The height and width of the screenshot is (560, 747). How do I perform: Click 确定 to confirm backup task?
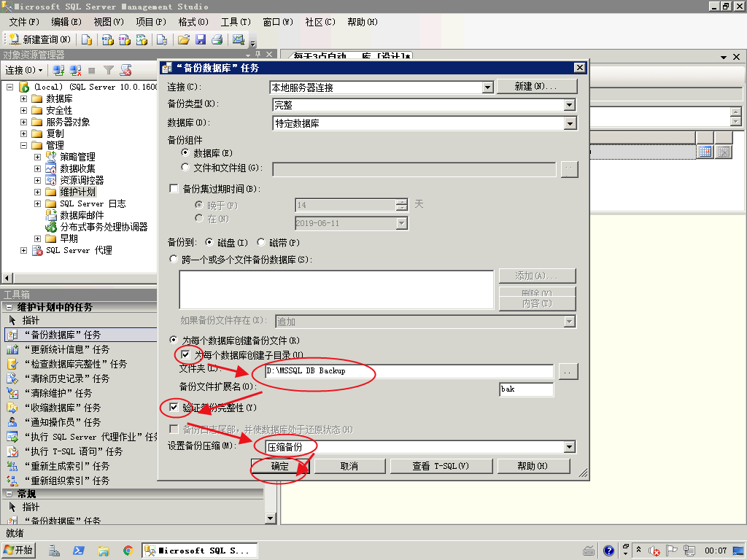click(279, 466)
